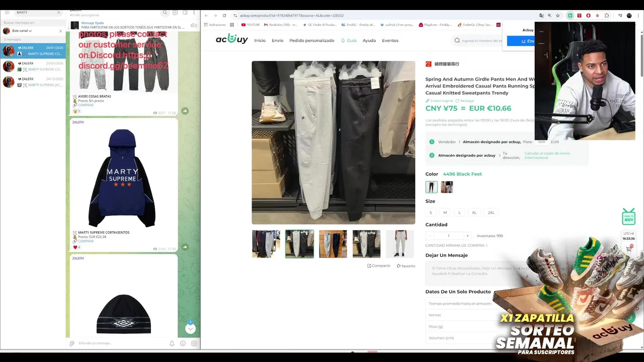This screenshot has height=362, width=644.
Task: Open browser extensions puzzle icon
Action: 607,16
